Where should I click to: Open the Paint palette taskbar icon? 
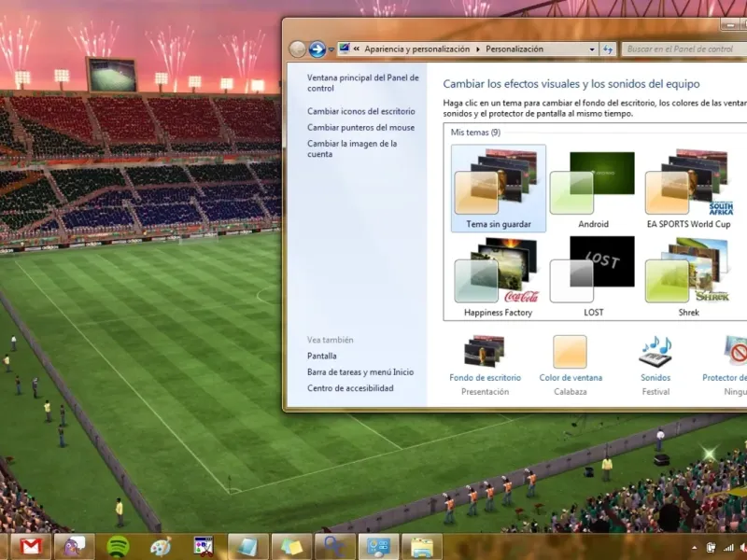point(161,547)
